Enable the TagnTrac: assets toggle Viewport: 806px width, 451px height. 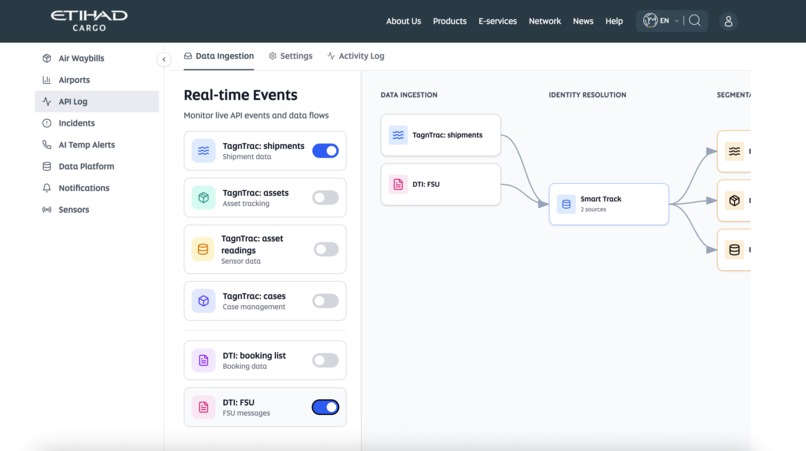(x=325, y=197)
